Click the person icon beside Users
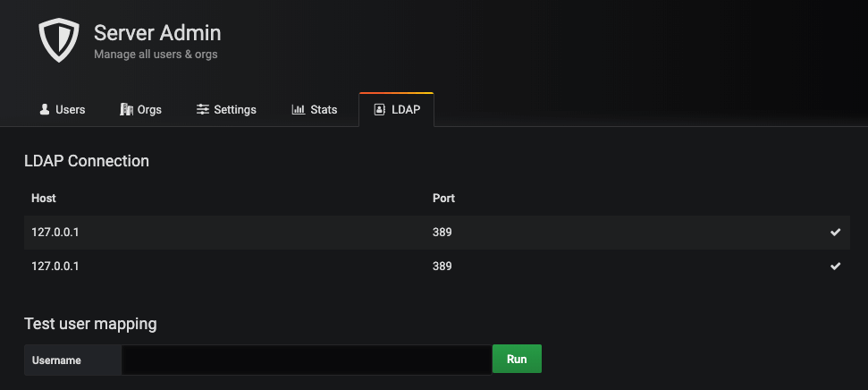The height and width of the screenshot is (390, 868). pyautogui.click(x=45, y=110)
